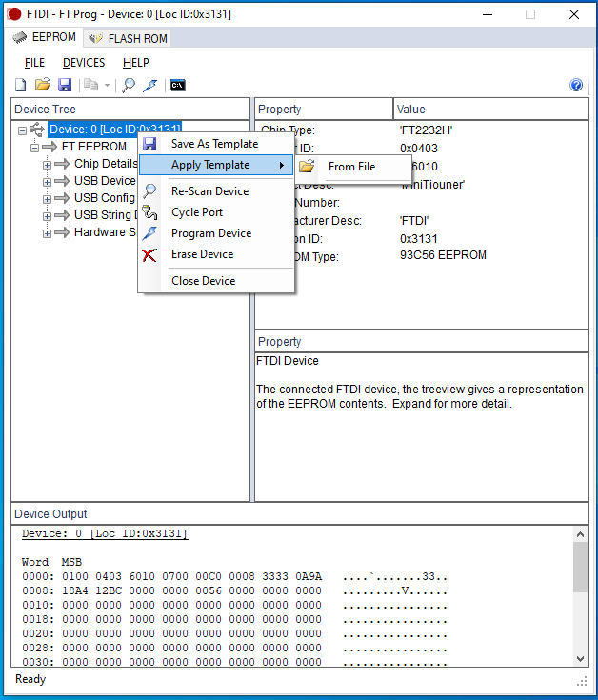Choose Close Device in context menu
The image size is (598, 700).
[216, 281]
